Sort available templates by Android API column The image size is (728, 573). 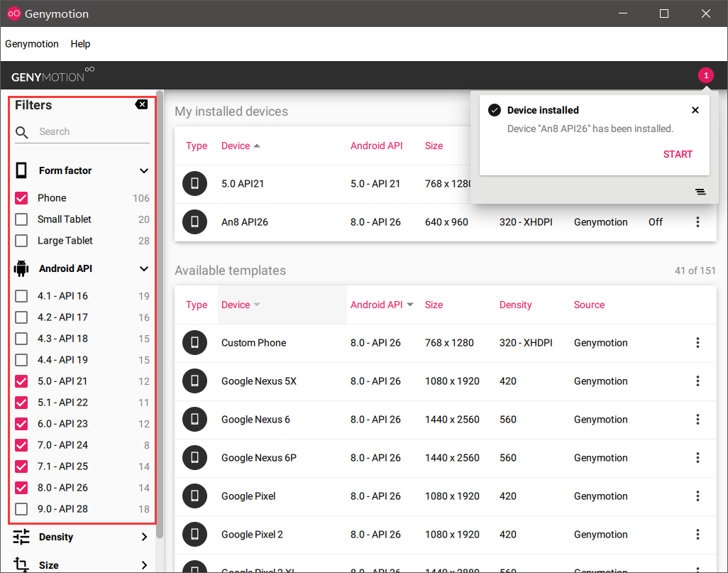coord(382,305)
